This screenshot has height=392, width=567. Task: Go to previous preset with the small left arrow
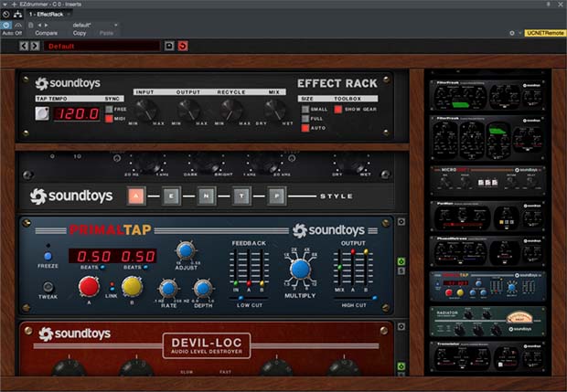point(39,25)
